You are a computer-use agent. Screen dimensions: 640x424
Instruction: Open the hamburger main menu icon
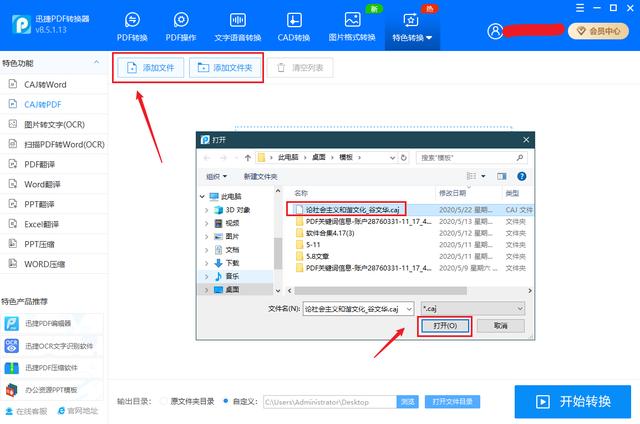click(580, 8)
